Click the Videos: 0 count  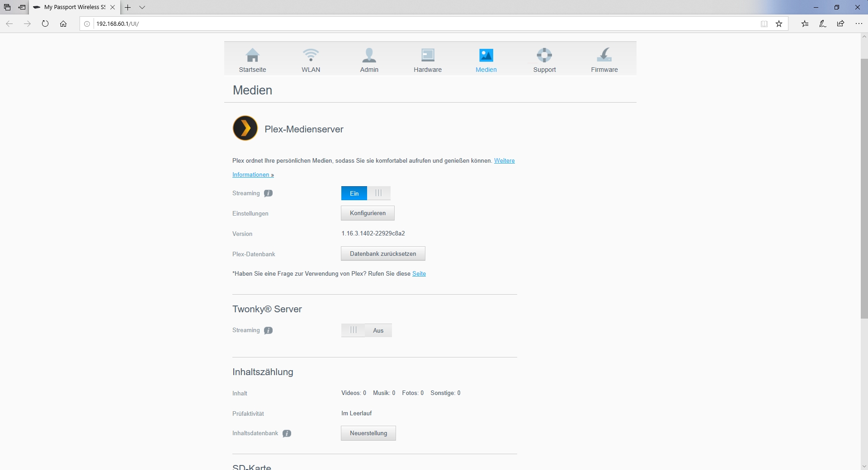(x=354, y=393)
